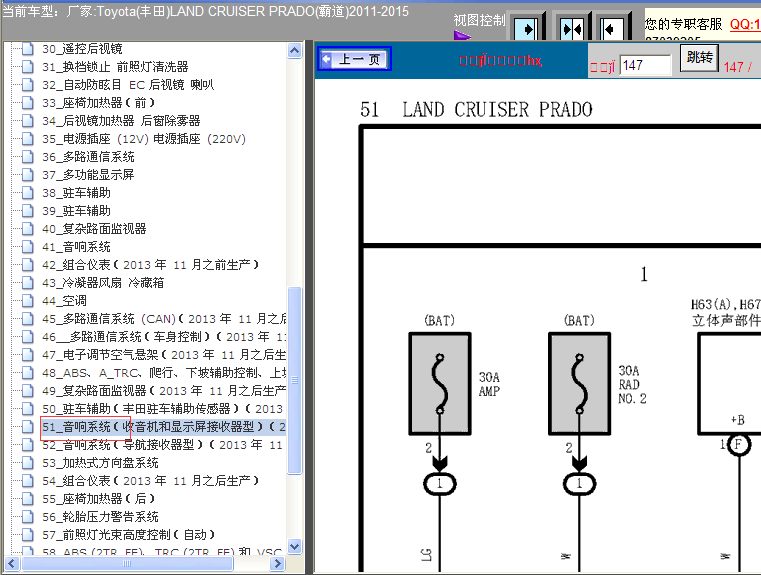Viewport: 761px width, 575px height.
Task: Open 38_驻车辅助 entry
Action: click(x=76, y=193)
